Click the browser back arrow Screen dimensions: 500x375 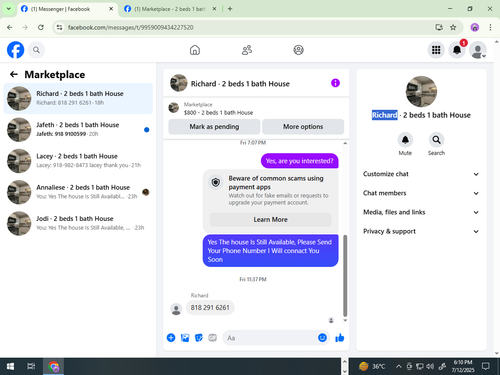10,27
